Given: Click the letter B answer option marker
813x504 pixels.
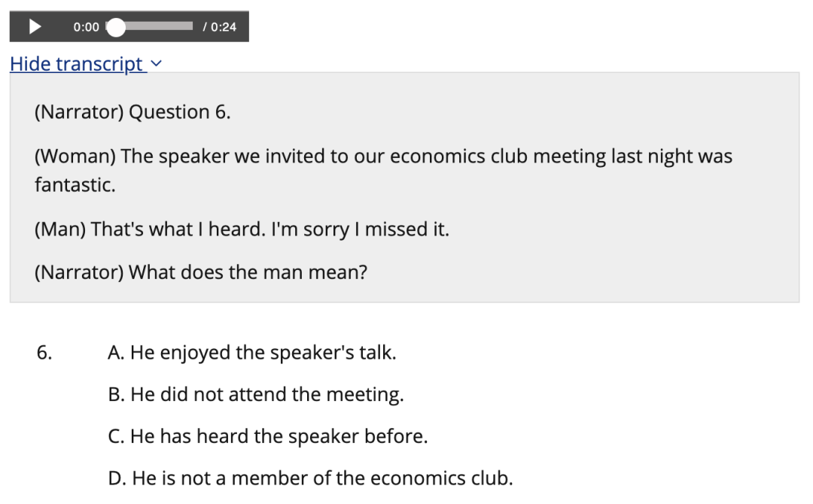Looking at the screenshot, I should [x=116, y=394].
